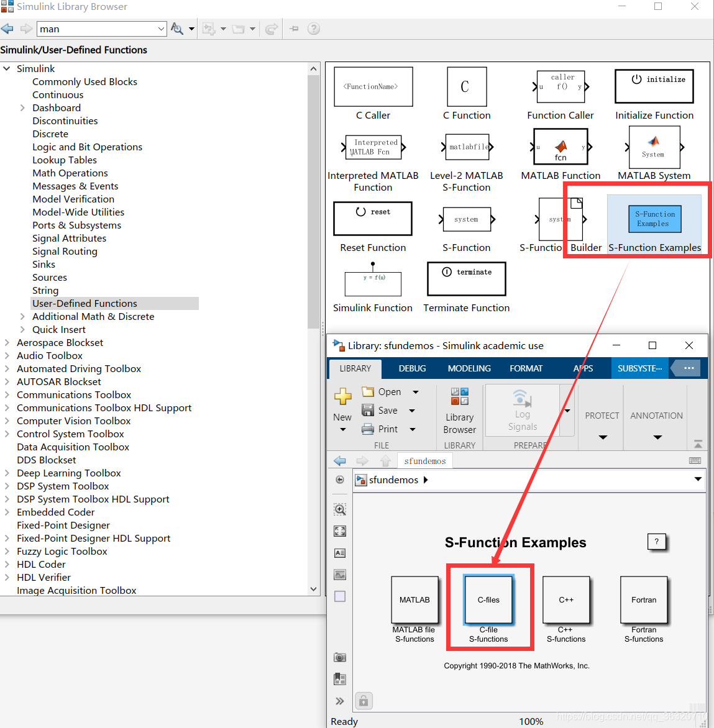Viewport: 714px width, 728px height.
Task: Switch to the SUBSYSTE... ribbon tab
Action: pyautogui.click(x=639, y=368)
